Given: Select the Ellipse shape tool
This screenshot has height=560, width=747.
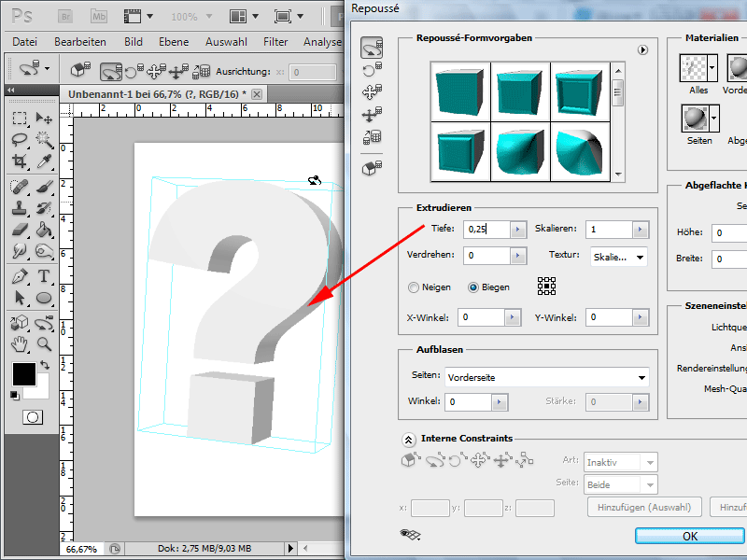Looking at the screenshot, I should tap(44, 298).
